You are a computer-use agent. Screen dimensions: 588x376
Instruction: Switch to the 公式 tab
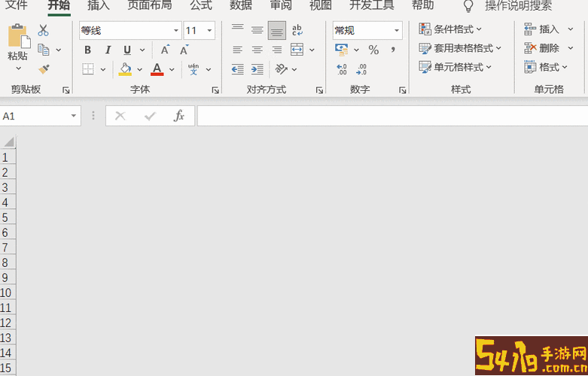pos(201,5)
